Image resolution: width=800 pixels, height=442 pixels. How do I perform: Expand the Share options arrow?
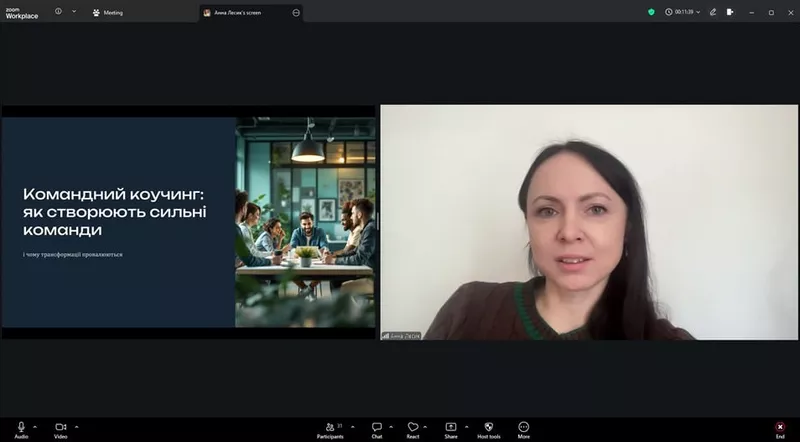[x=466, y=426]
